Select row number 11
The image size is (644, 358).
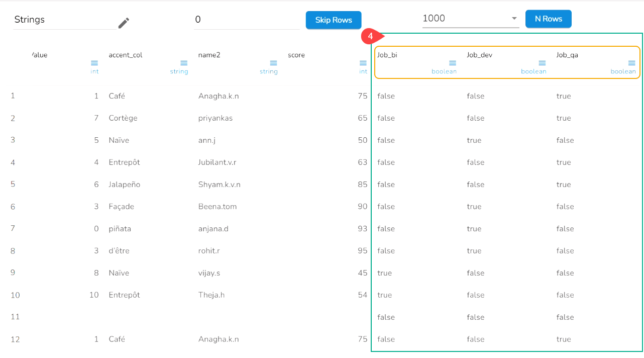pos(15,317)
